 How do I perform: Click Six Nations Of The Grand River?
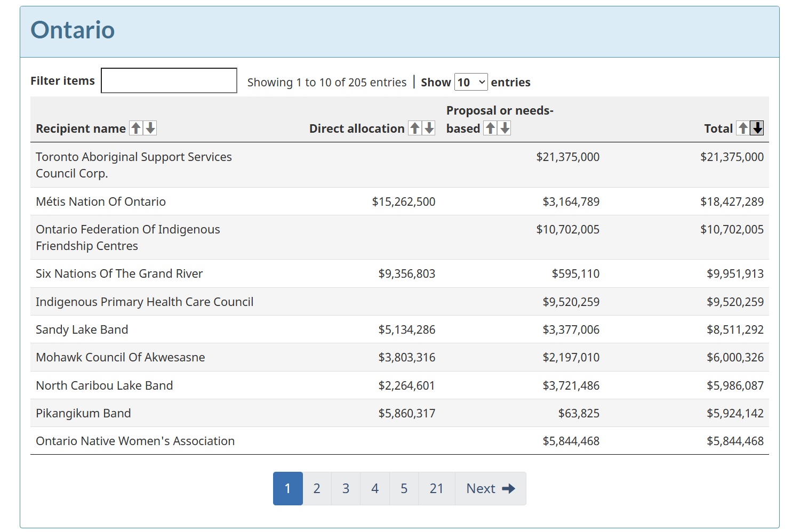pos(119,273)
